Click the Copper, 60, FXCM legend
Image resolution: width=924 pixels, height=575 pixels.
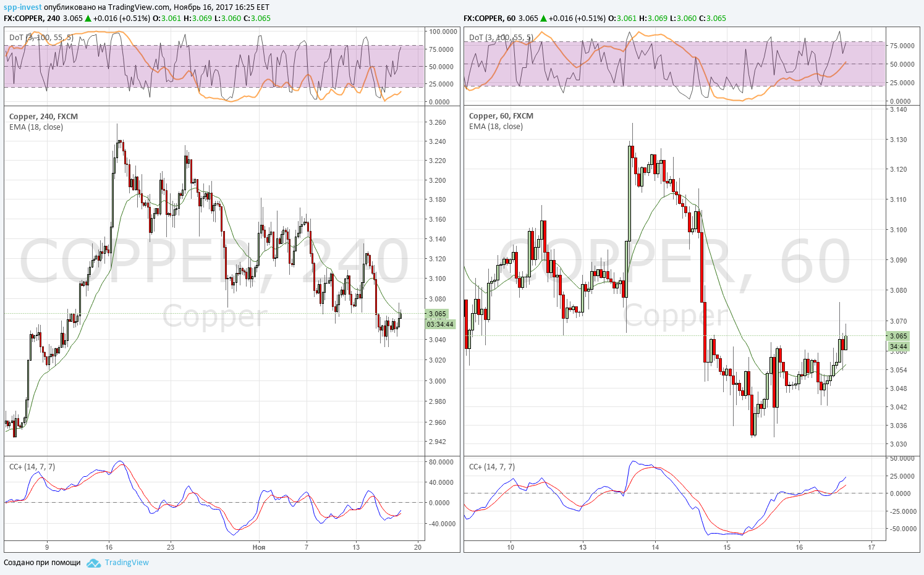(501, 116)
